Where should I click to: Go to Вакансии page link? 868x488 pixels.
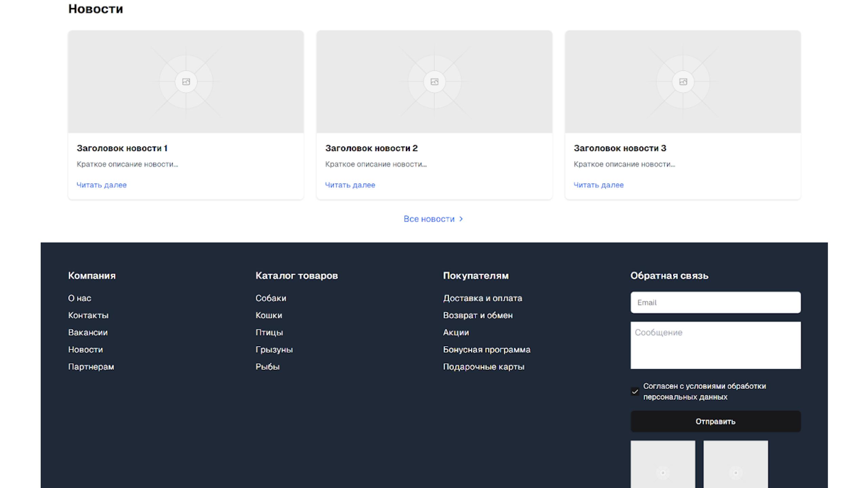[88, 332]
